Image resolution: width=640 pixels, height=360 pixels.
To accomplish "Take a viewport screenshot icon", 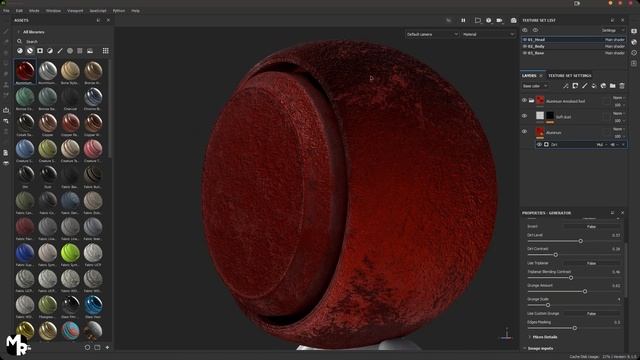I will 513,20.
